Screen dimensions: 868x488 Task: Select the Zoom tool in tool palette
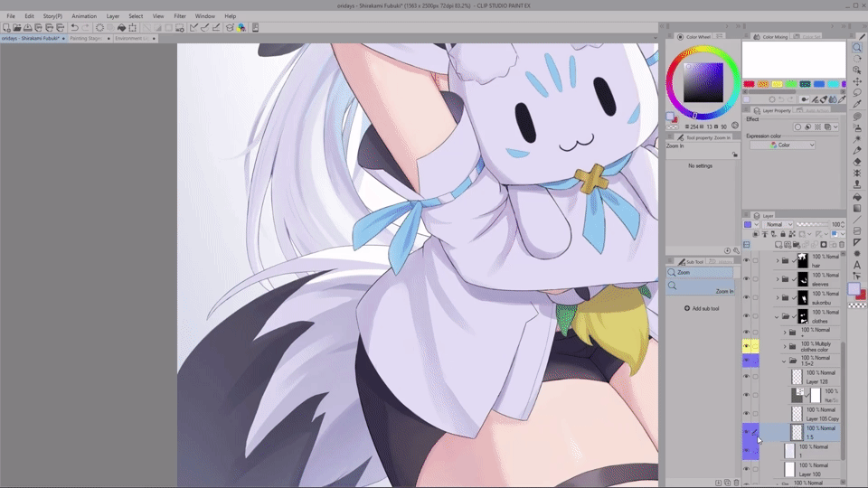point(857,48)
